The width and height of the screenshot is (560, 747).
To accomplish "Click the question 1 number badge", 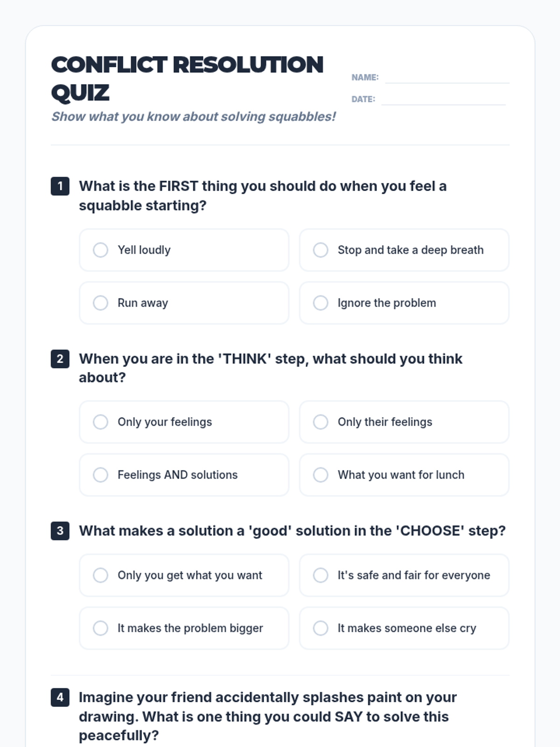I will point(60,186).
